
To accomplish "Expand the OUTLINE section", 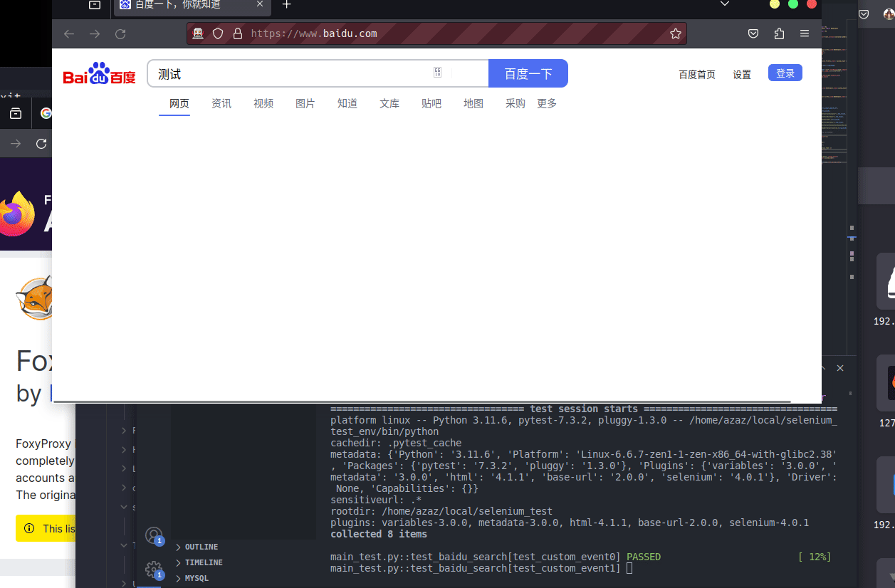I will [x=201, y=547].
